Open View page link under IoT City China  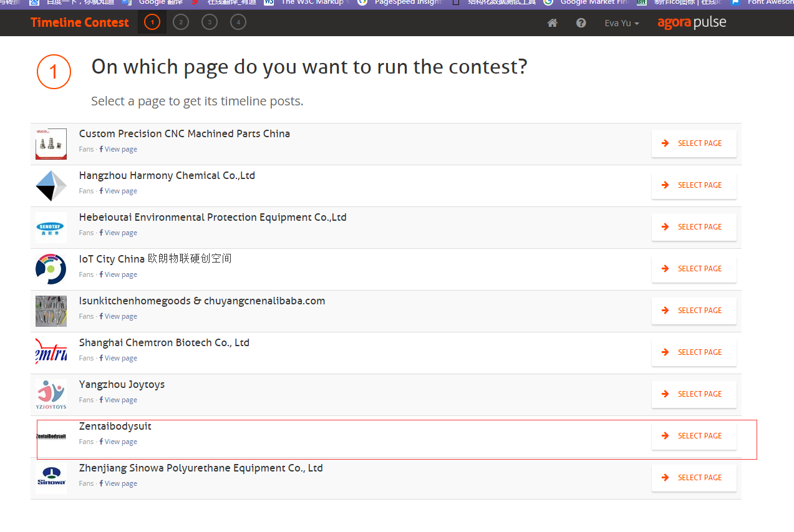(x=119, y=274)
